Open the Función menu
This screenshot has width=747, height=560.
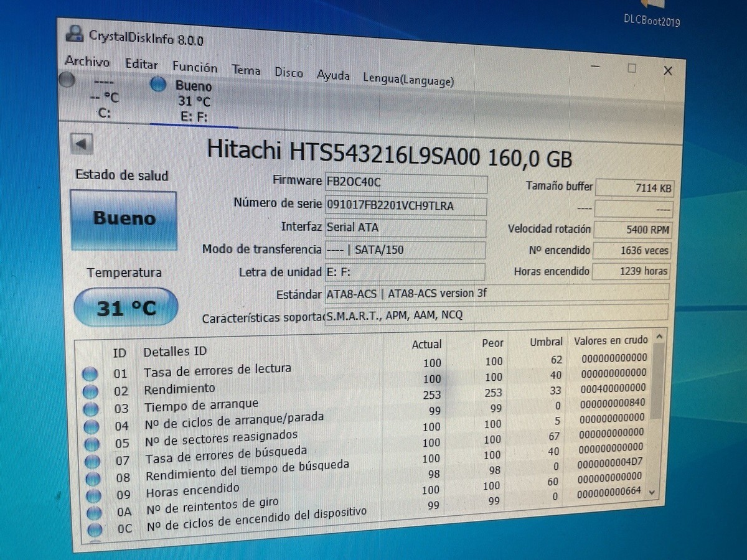click(x=195, y=67)
